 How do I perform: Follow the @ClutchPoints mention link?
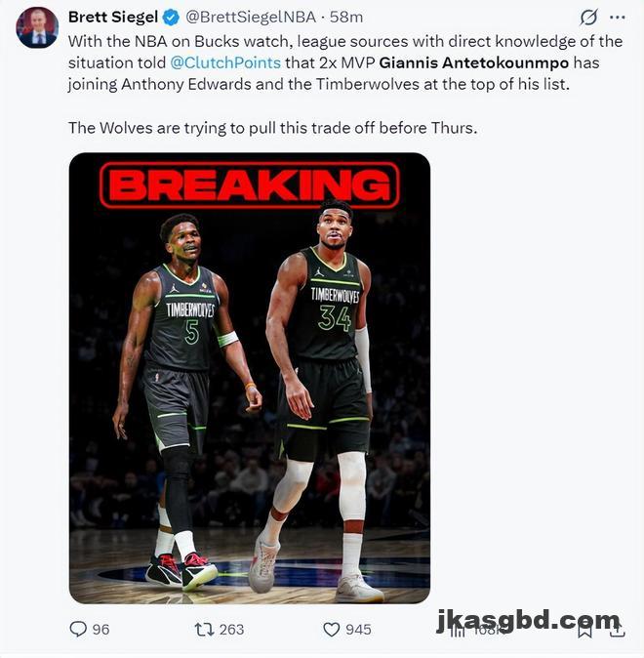[x=225, y=62]
